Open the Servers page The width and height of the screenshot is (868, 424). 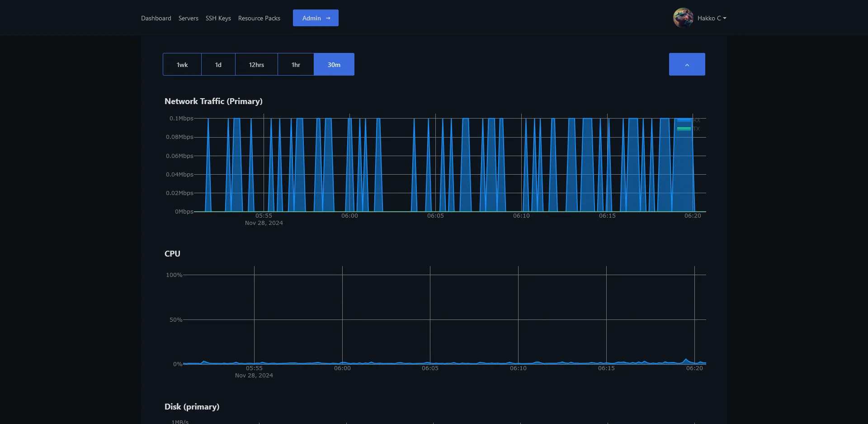coord(189,18)
